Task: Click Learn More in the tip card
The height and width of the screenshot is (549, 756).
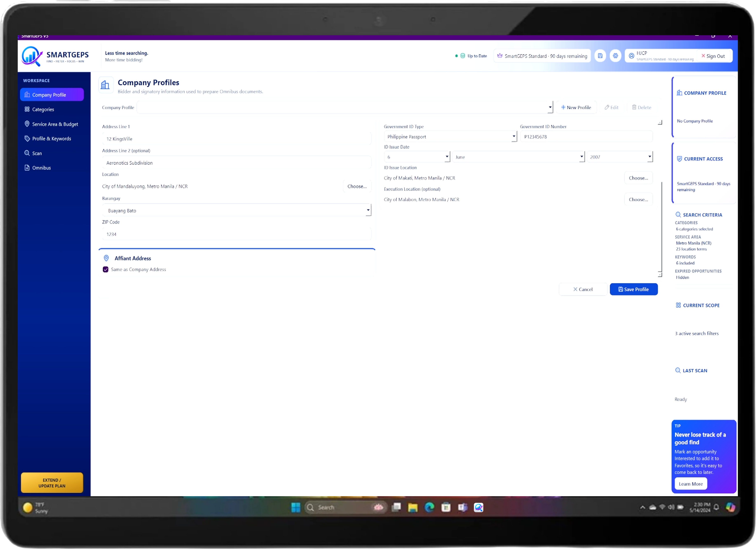Action: tap(690, 484)
